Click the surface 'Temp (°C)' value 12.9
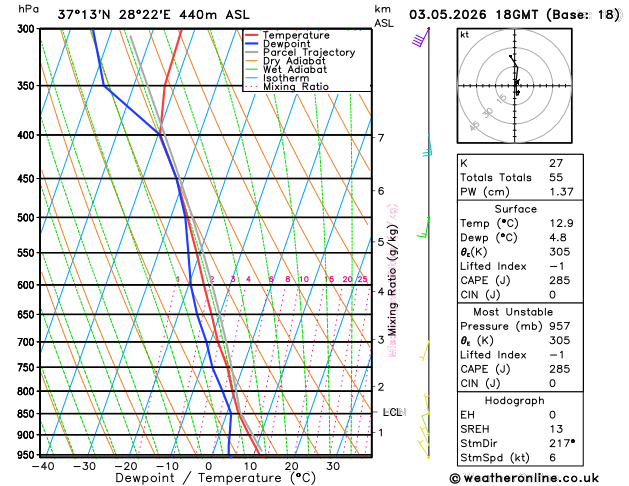 pyautogui.click(x=561, y=223)
